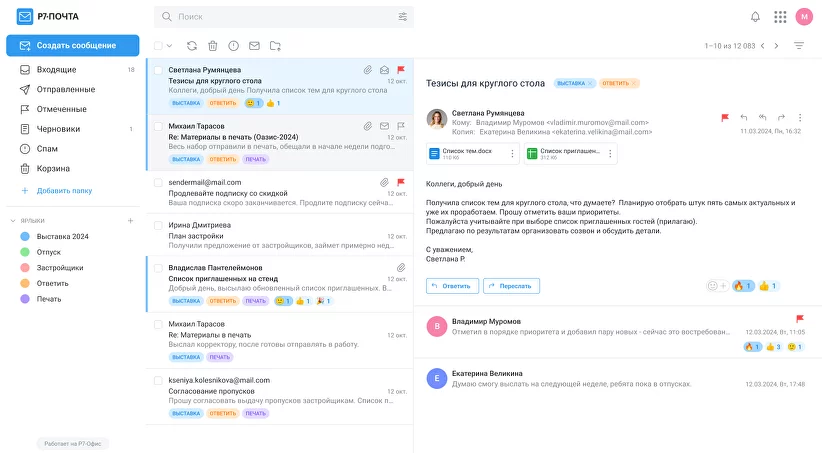
Task: Open search filter settings icon
Action: (403, 17)
